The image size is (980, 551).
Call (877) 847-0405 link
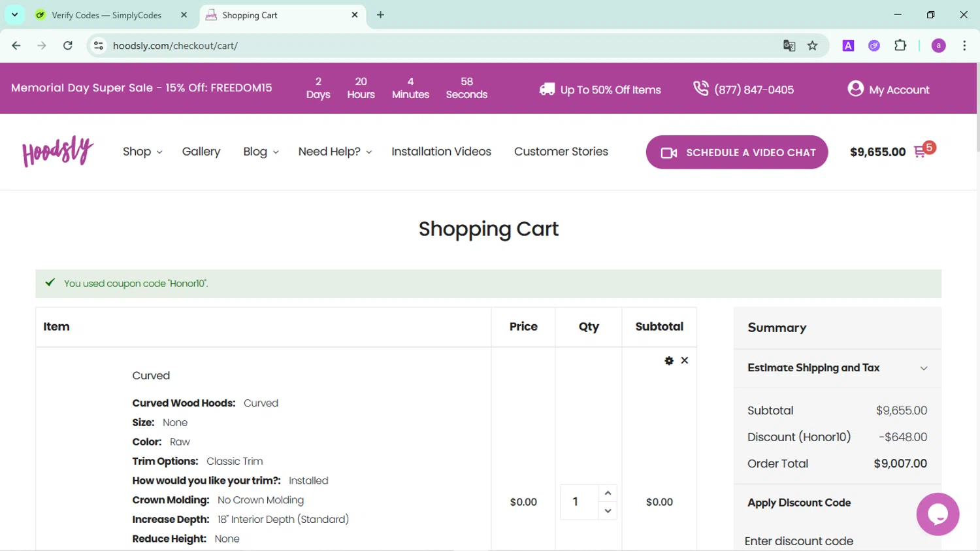(754, 90)
